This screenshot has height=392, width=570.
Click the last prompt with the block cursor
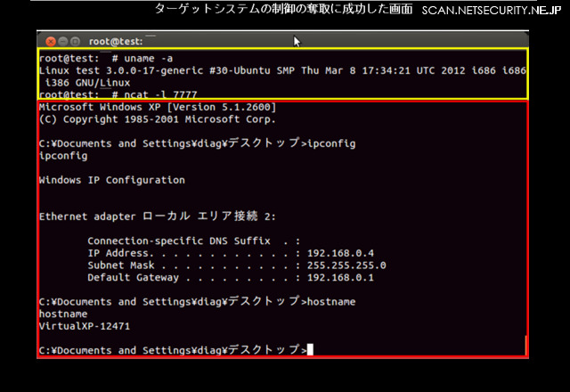(176, 349)
